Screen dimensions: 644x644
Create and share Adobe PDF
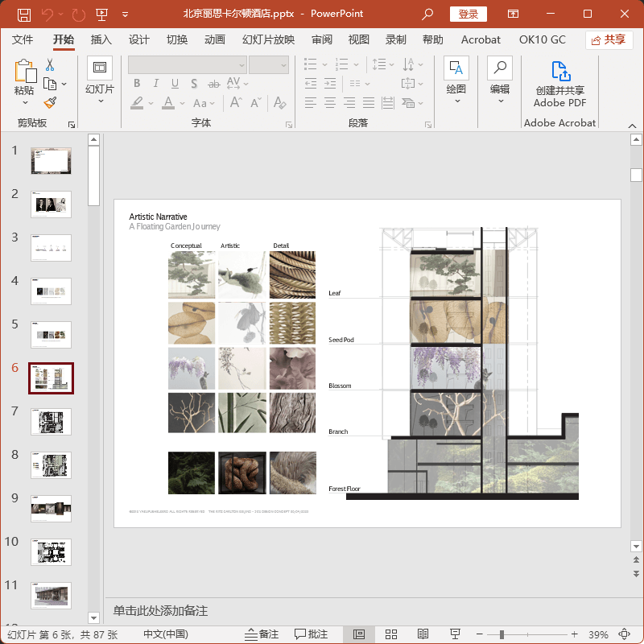[x=559, y=84]
